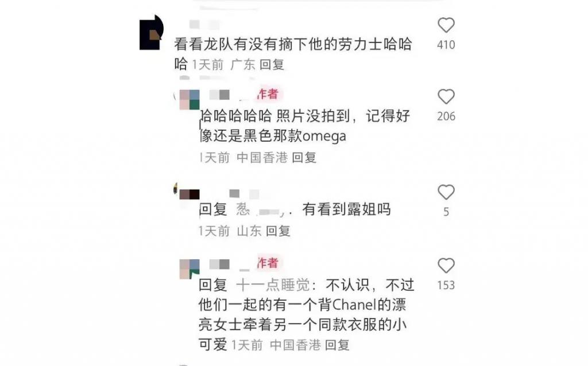
Task: Like the 劳力士 comment with 410 likes
Action: (446, 25)
